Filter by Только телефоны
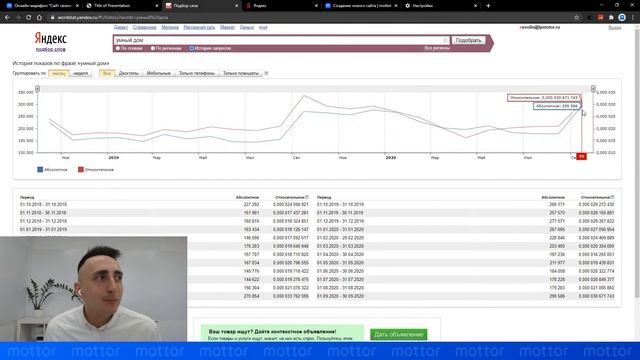This screenshot has width=640, height=360. 196,73
